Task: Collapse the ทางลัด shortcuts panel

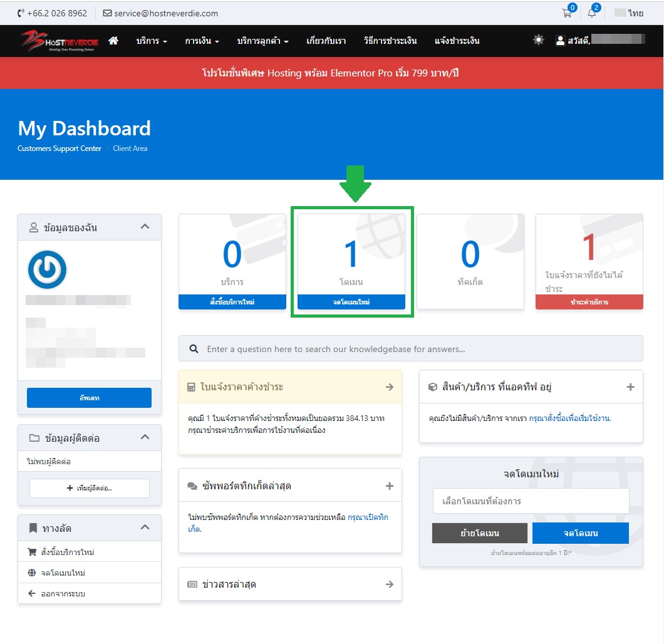Action: [145, 527]
